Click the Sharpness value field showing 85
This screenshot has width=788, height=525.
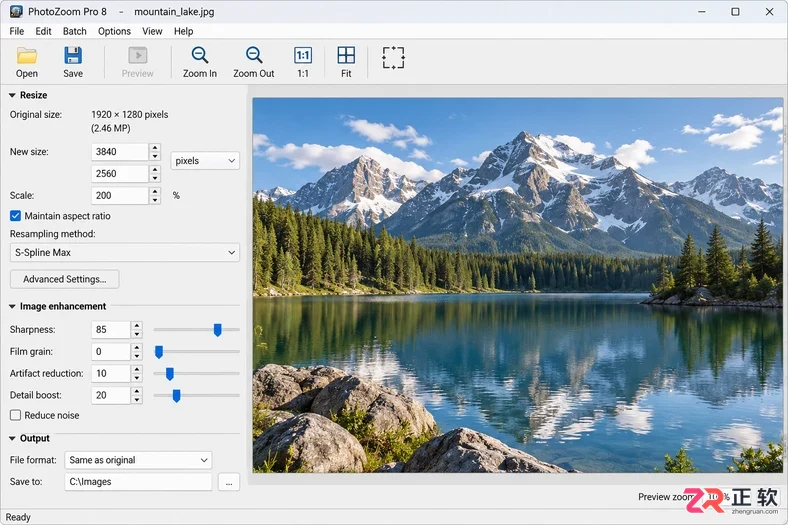tap(111, 330)
